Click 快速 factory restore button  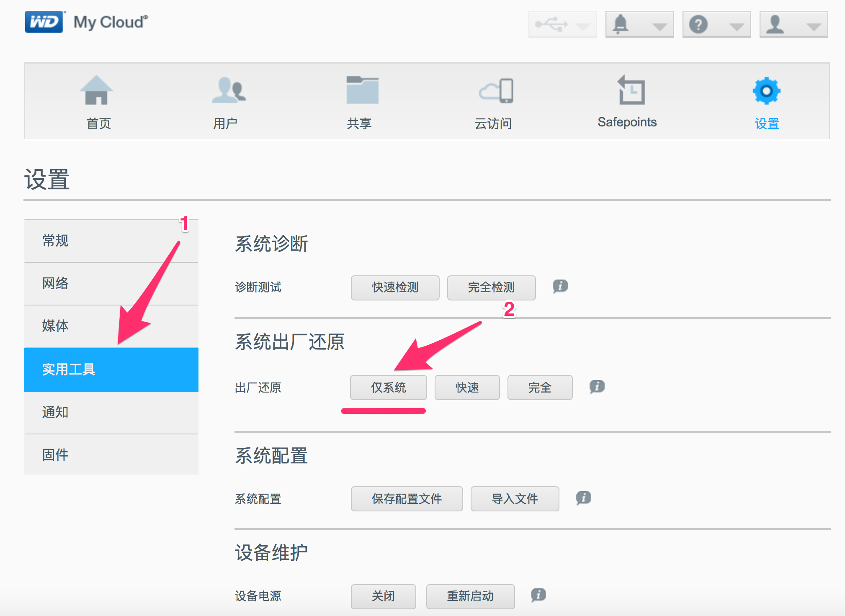[467, 388]
